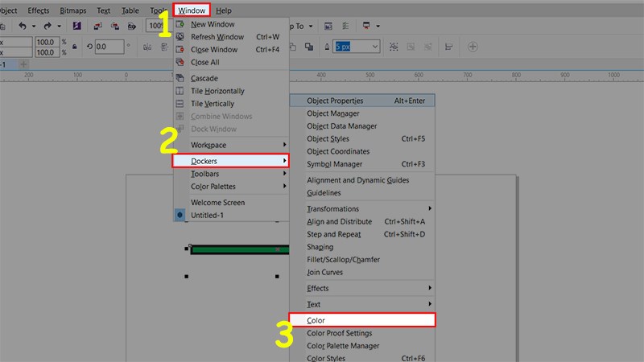Expand the Dockers submenu
This screenshot has width=644, height=362.
pos(230,161)
